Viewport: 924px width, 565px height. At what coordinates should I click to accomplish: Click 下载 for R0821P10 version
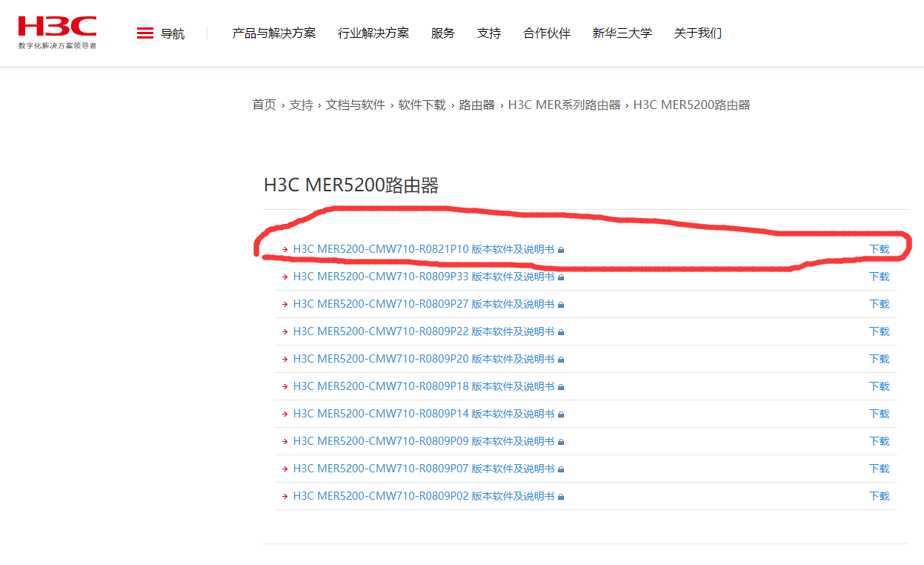pos(880,249)
